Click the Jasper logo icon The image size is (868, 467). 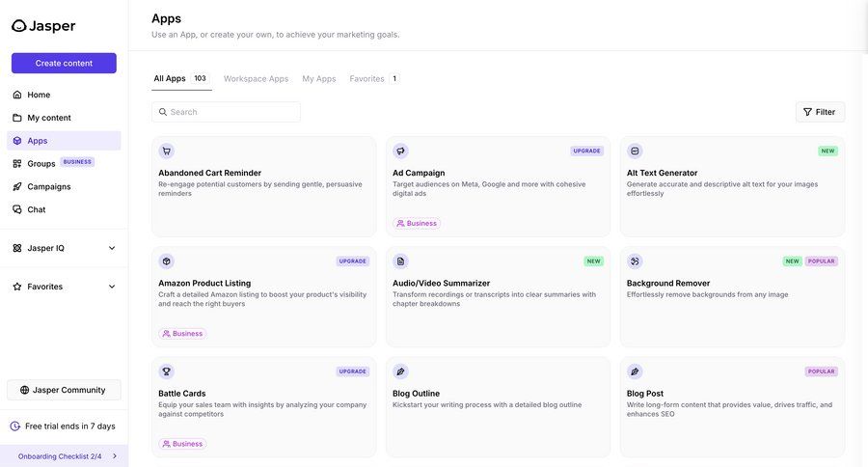[19, 25]
